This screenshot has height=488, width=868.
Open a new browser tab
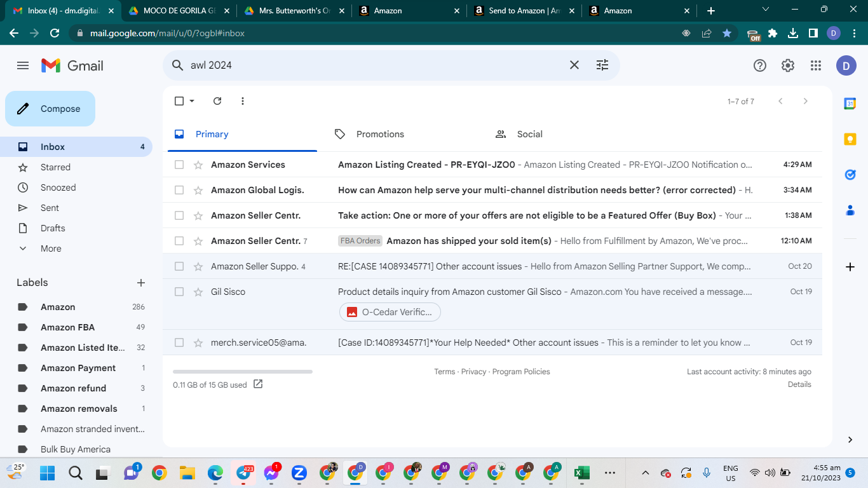711,11
